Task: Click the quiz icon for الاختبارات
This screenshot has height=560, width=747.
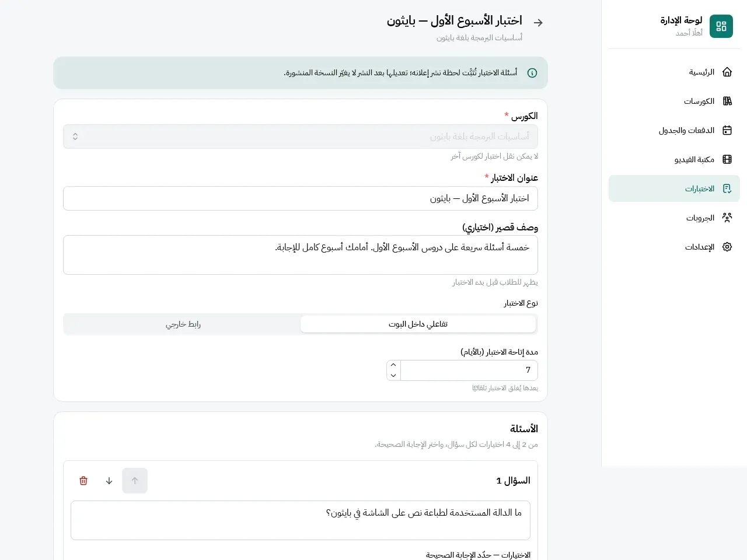Action: [x=727, y=188]
